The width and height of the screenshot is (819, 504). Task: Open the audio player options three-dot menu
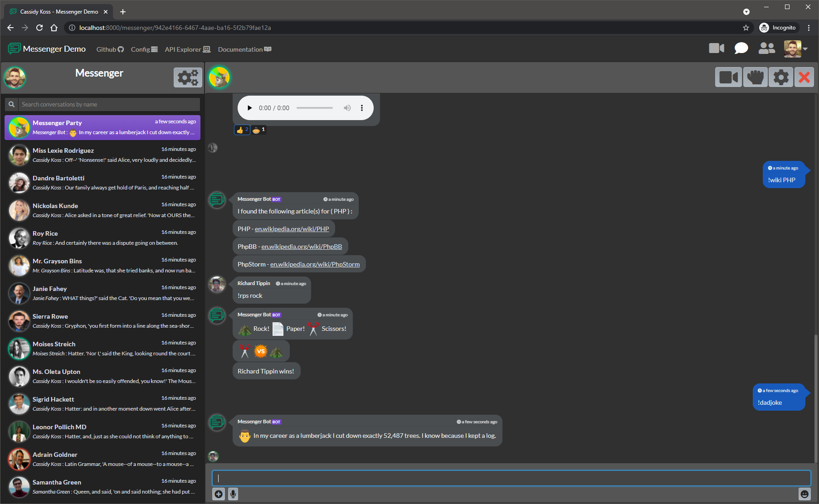pyautogui.click(x=362, y=108)
